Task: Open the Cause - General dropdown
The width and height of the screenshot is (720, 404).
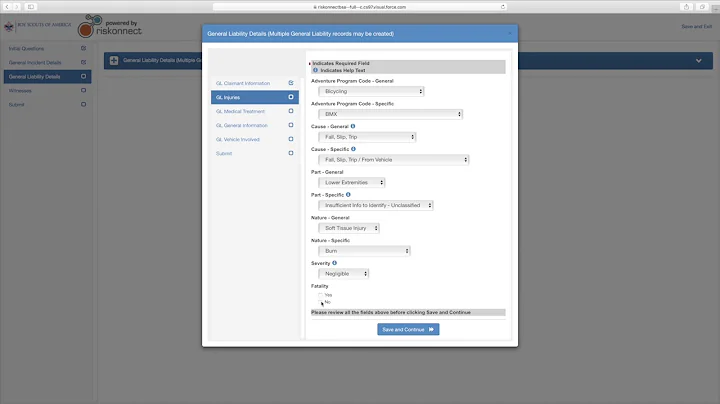Action: (367, 137)
